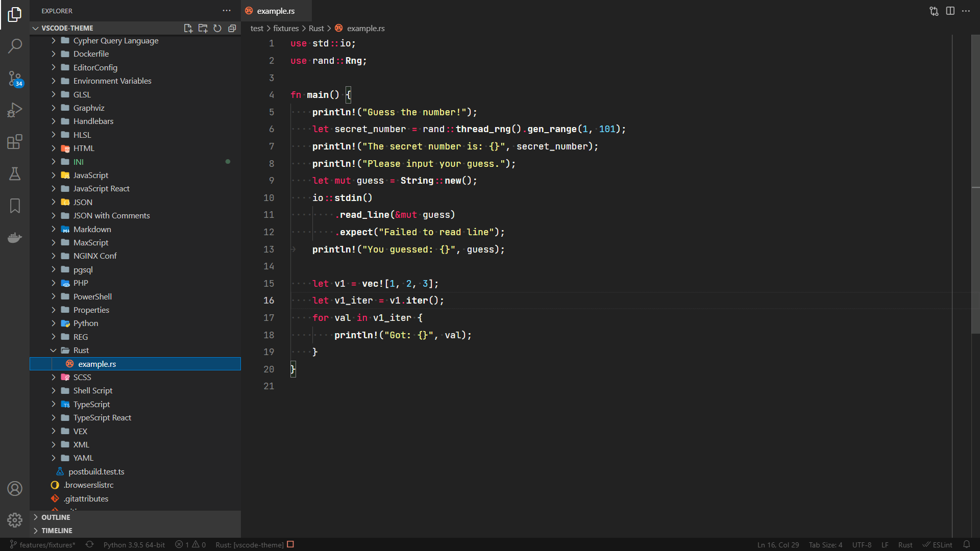Collapse all folders in explorer
980x551 pixels.
click(232, 28)
